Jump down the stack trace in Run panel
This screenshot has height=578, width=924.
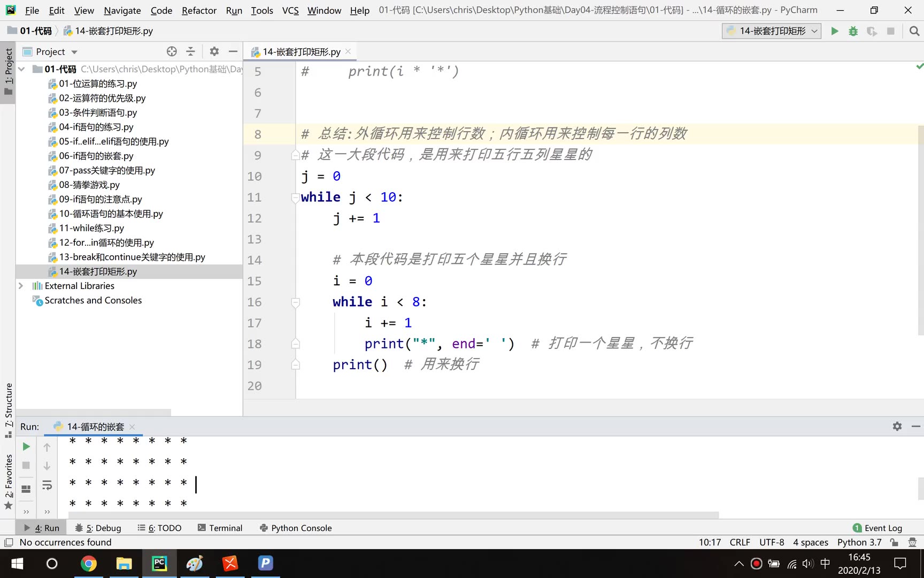click(x=47, y=466)
